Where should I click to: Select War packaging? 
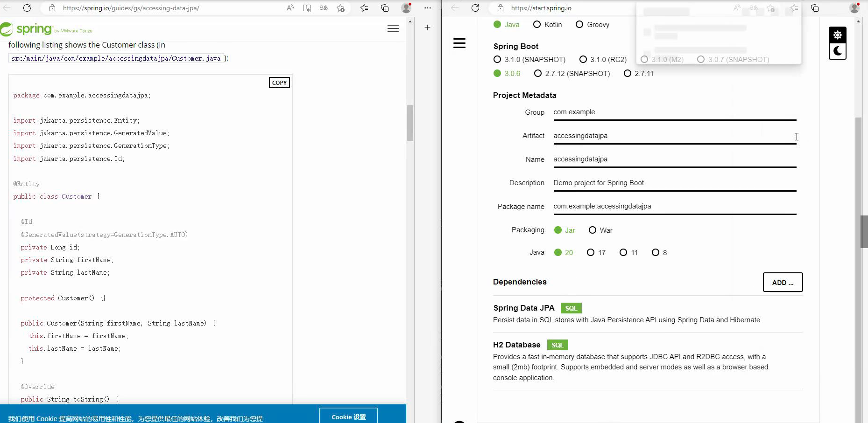click(600, 230)
